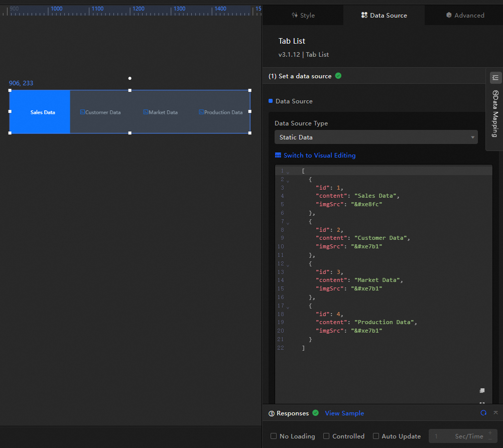This screenshot has width=503, height=448.
Task: Turn on the Auto Update checkbox
Action: click(375, 436)
